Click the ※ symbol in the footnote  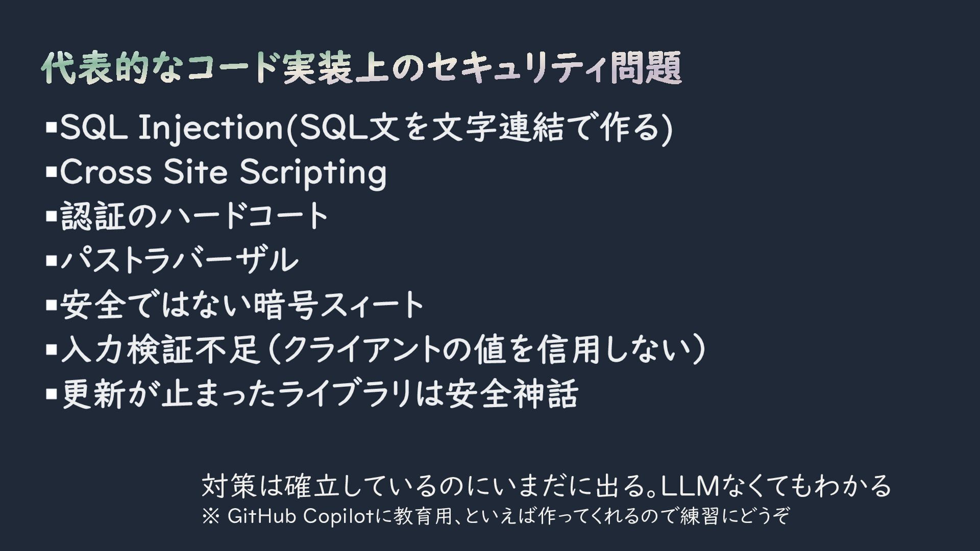(211, 517)
